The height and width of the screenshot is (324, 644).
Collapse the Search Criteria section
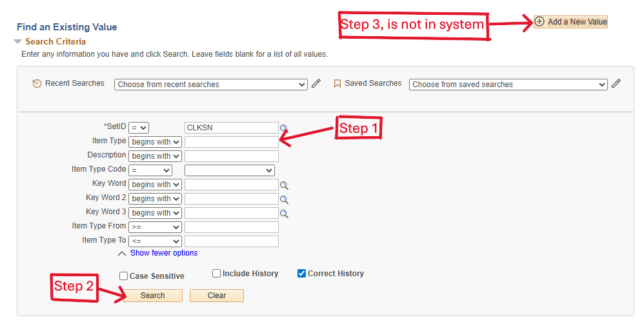tap(18, 42)
